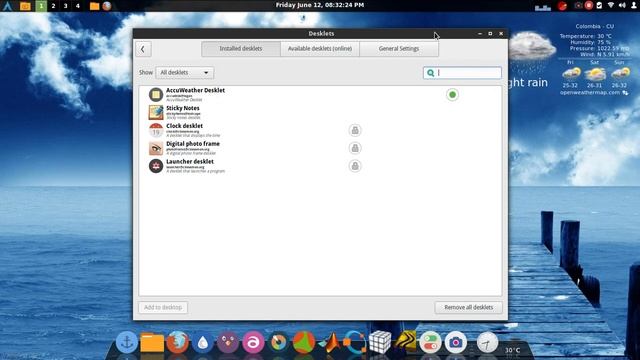This screenshot has width=640, height=360.
Task: Open the blue ring orange squares app
Action: [354, 342]
